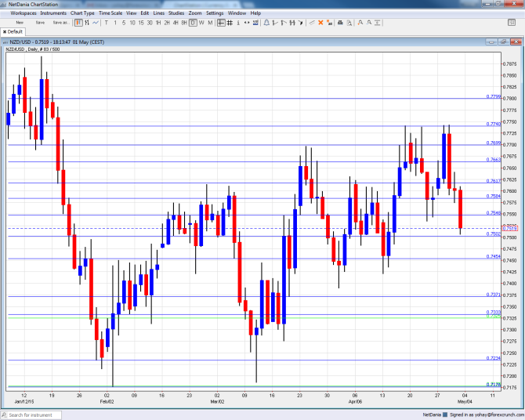This screenshot has width=525, height=420.
Task: Restore the NZD/USD inner chart window
Action: (504, 42)
